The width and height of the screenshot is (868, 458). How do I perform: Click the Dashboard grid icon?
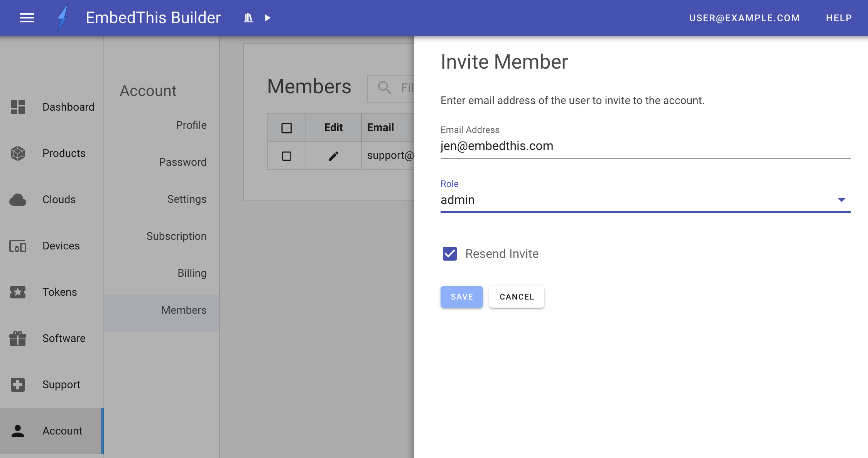(x=18, y=107)
